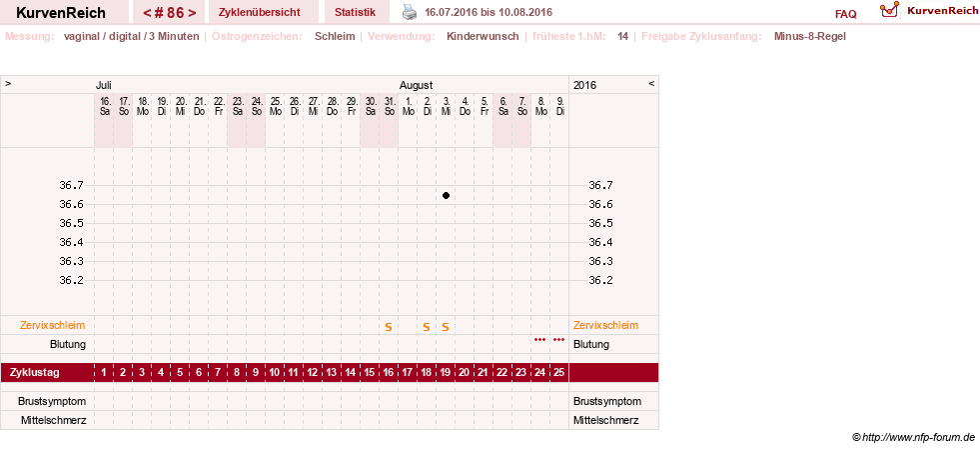Click the '<' arrow right of 2016
980x449 pixels.
[x=651, y=83]
